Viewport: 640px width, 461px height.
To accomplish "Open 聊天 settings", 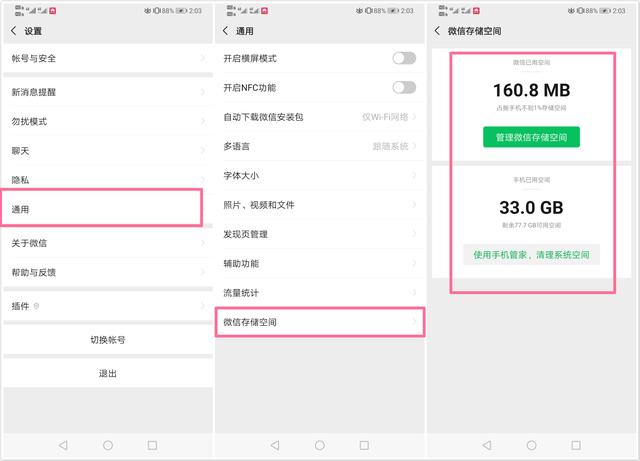I will coord(108,151).
